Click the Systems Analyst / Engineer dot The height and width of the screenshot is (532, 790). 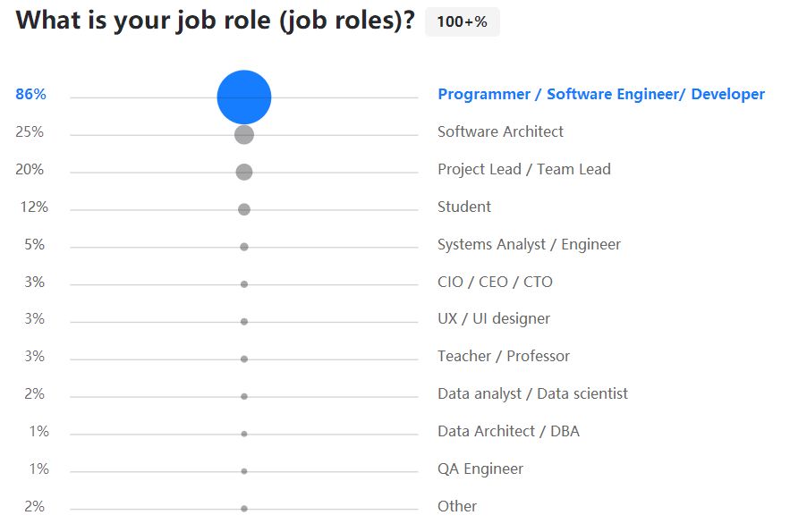[244, 247]
